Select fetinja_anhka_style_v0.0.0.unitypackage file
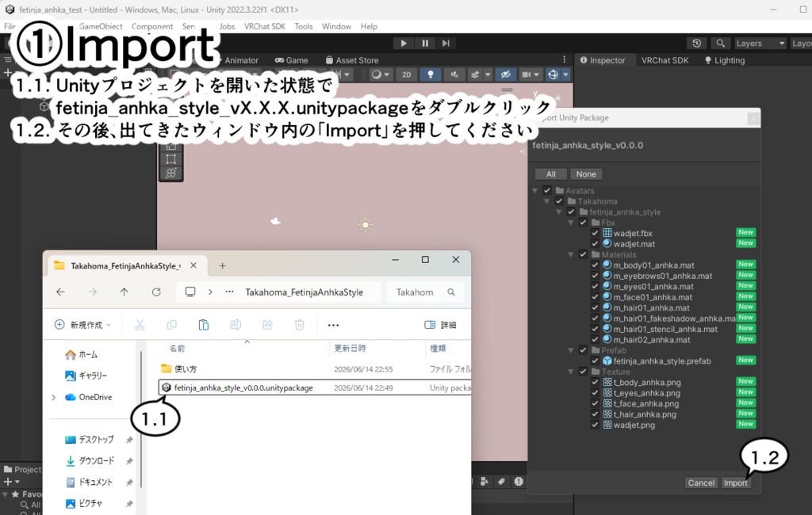Viewport: 812px width, 515px height. [315, 387]
